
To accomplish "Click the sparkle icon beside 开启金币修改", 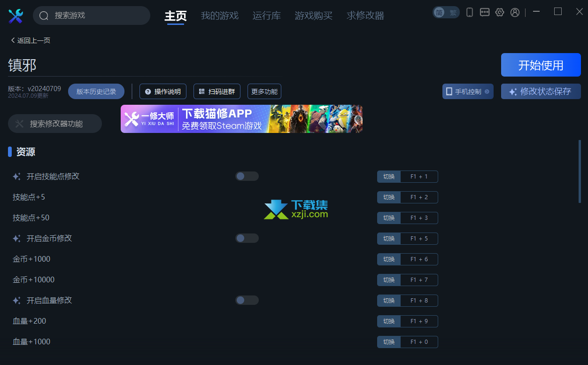I will (x=16, y=239).
